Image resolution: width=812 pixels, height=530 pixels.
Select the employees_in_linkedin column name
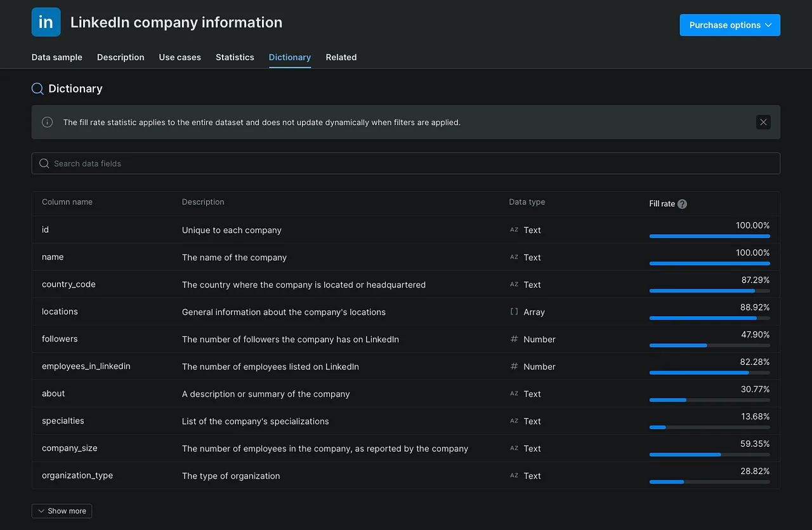click(86, 366)
